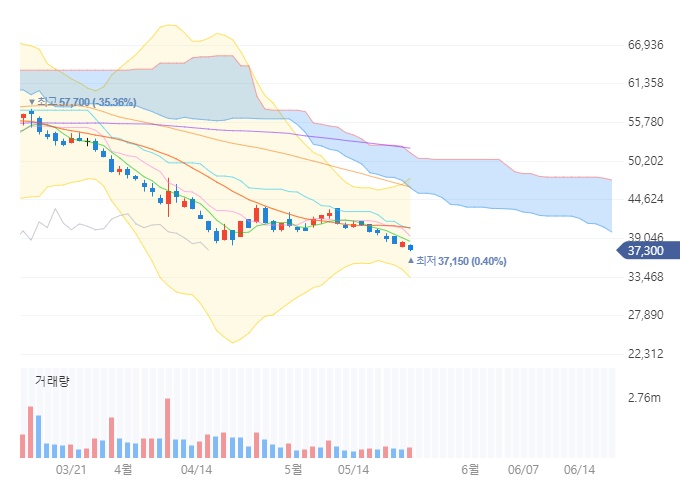
Task: Click the 61,358 price axis label
Action: point(645,82)
